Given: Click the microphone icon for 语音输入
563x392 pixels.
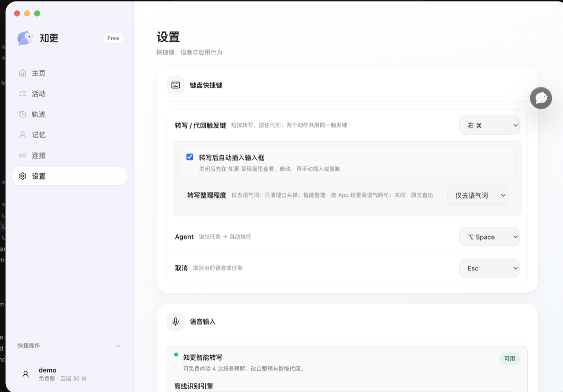Looking at the screenshot, I should (176, 322).
